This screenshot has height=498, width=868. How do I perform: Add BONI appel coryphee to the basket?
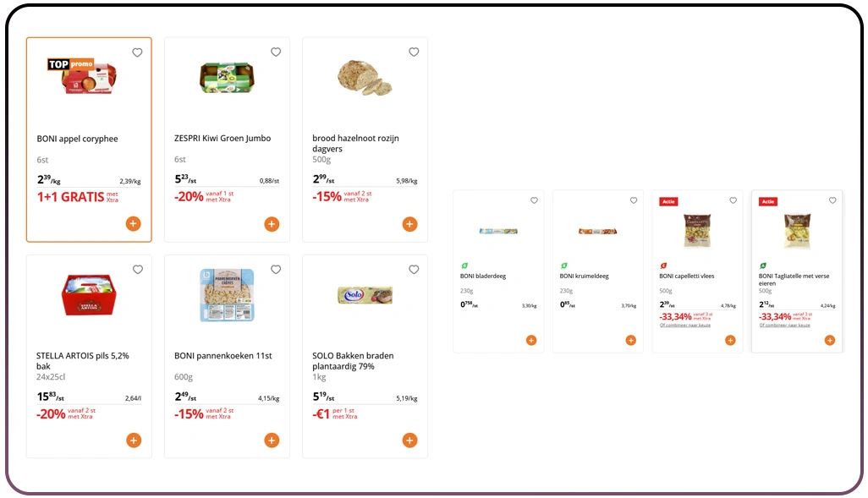[133, 223]
